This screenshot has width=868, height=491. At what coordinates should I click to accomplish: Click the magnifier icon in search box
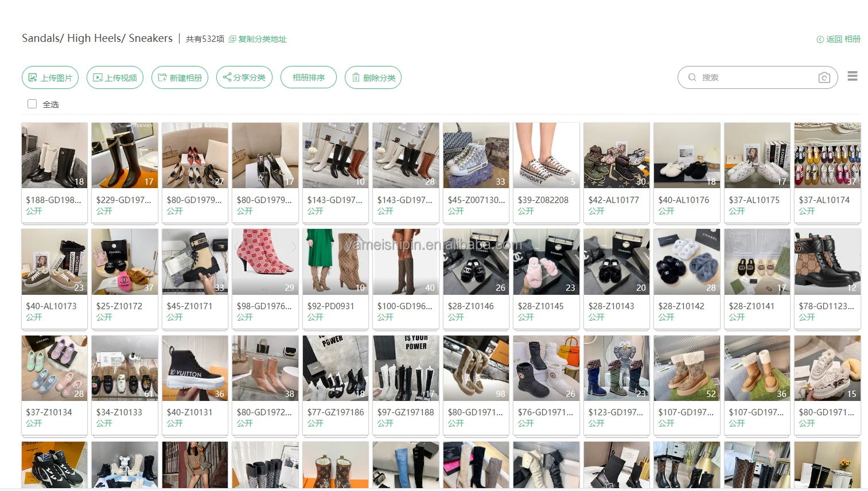[692, 77]
